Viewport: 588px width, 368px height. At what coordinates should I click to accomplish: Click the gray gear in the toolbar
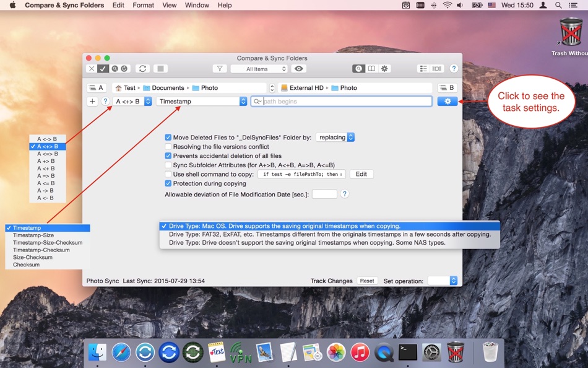[x=384, y=69]
